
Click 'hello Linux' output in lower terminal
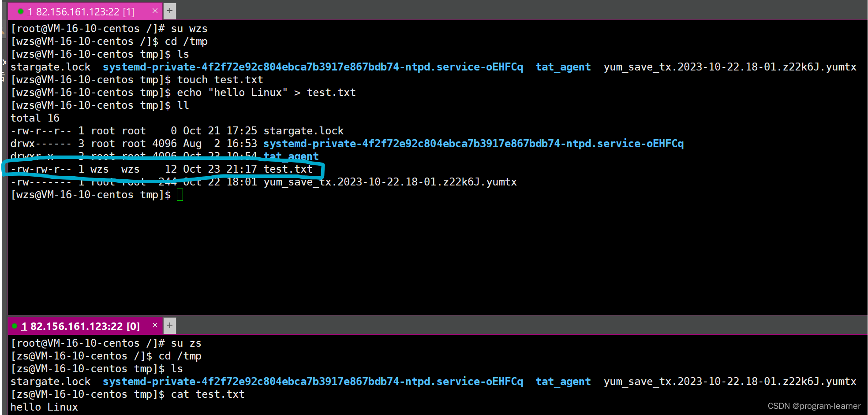tap(44, 407)
